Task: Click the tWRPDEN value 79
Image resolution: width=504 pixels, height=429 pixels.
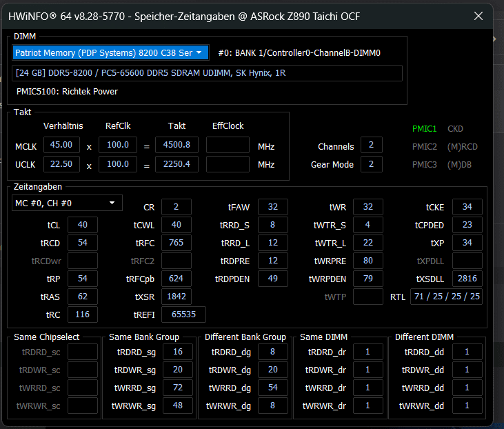Action: point(368,279)
